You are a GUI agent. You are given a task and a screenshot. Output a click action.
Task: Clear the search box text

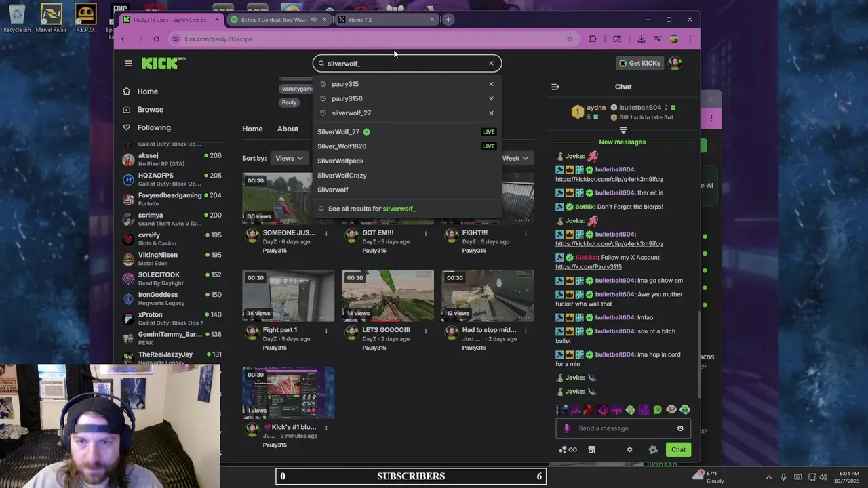(491, 63)
